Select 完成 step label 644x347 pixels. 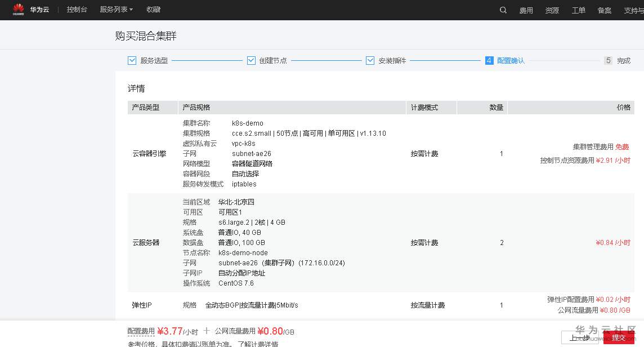[624, 60]
